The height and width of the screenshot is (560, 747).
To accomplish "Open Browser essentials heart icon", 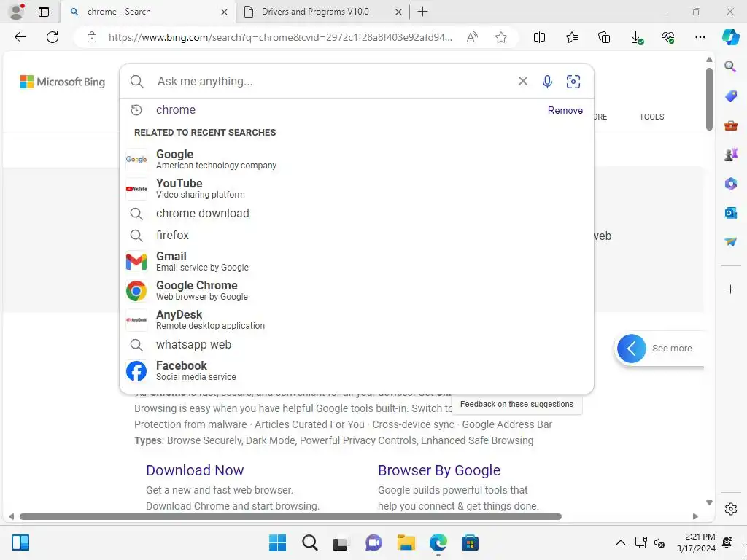I will point(668,37).
